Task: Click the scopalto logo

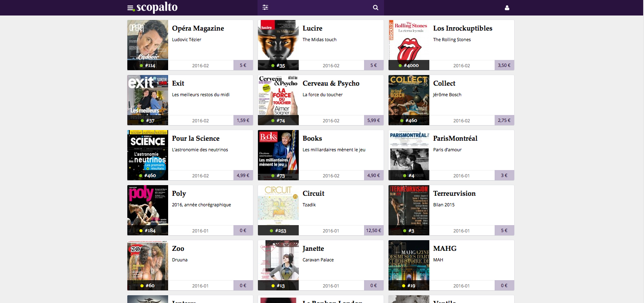Action: (x=157, y=7)
